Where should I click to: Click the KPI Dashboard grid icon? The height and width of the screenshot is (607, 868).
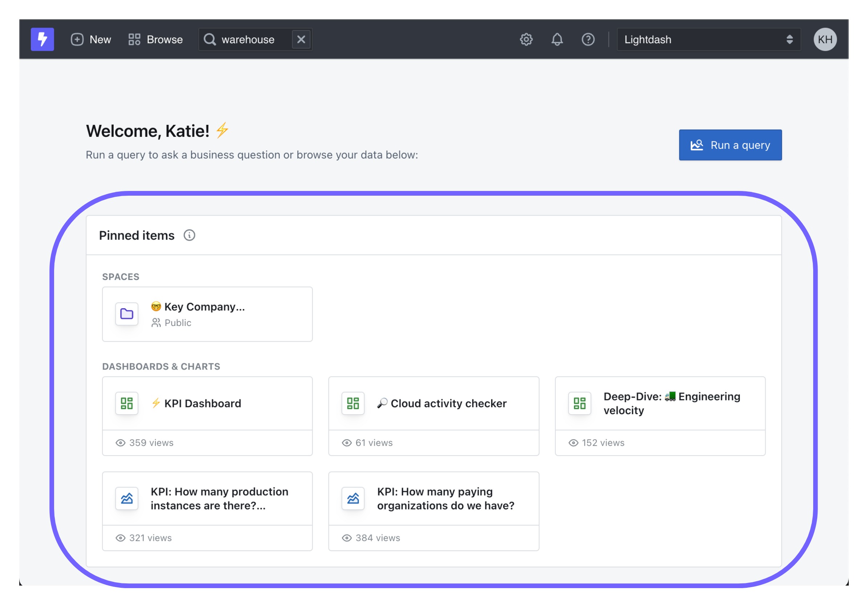tap(127, 403)
